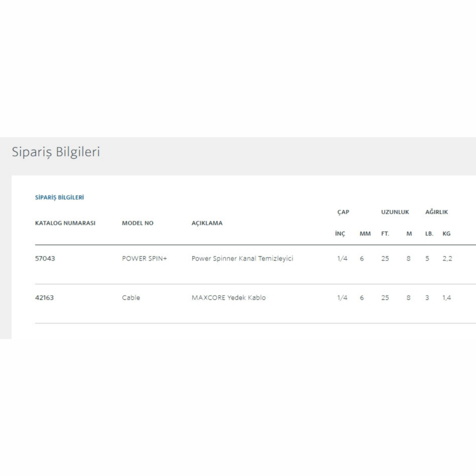Click catalog number 57043

click(45, 259)
